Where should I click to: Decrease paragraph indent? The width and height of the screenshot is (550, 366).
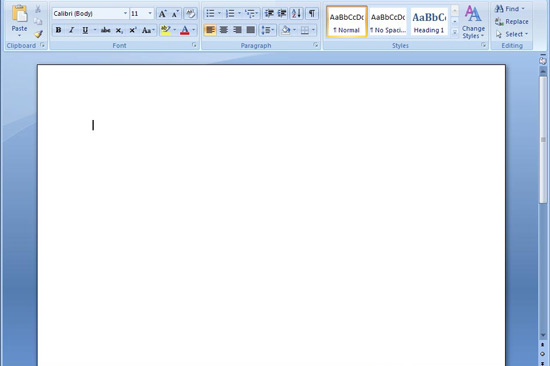269,14
